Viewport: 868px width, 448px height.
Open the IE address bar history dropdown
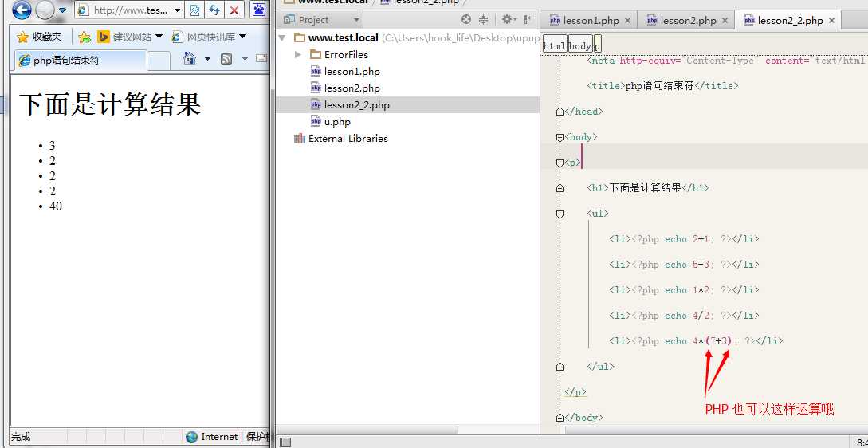177,10
